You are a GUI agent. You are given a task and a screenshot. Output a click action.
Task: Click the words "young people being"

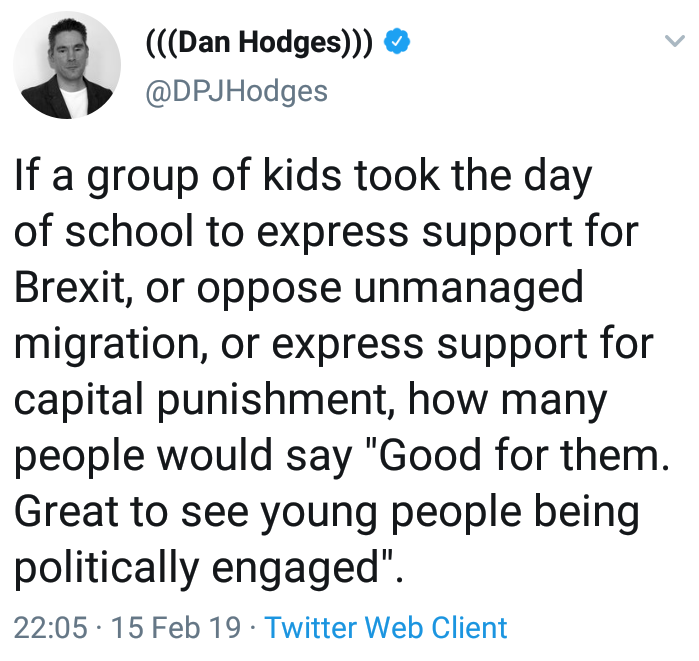450,513
